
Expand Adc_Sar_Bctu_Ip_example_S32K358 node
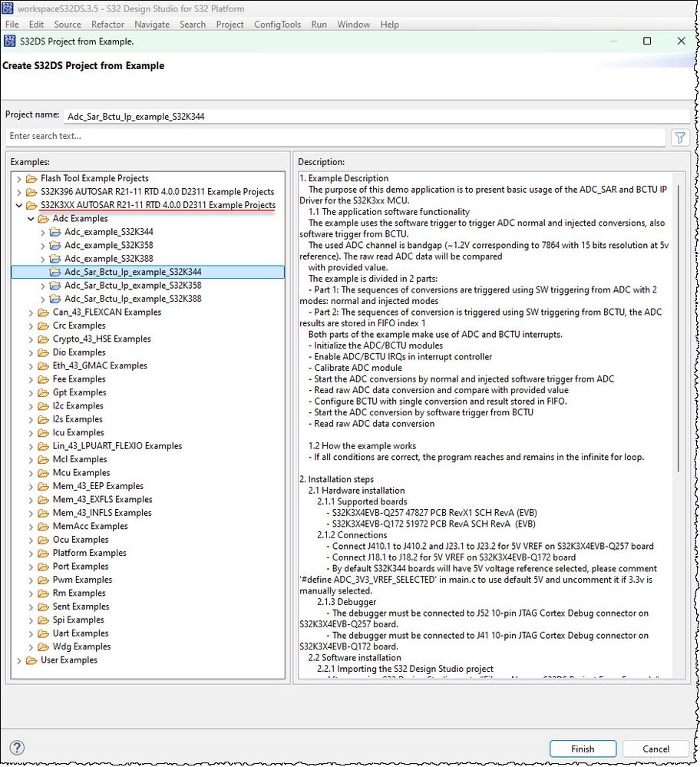pos(42,286)
